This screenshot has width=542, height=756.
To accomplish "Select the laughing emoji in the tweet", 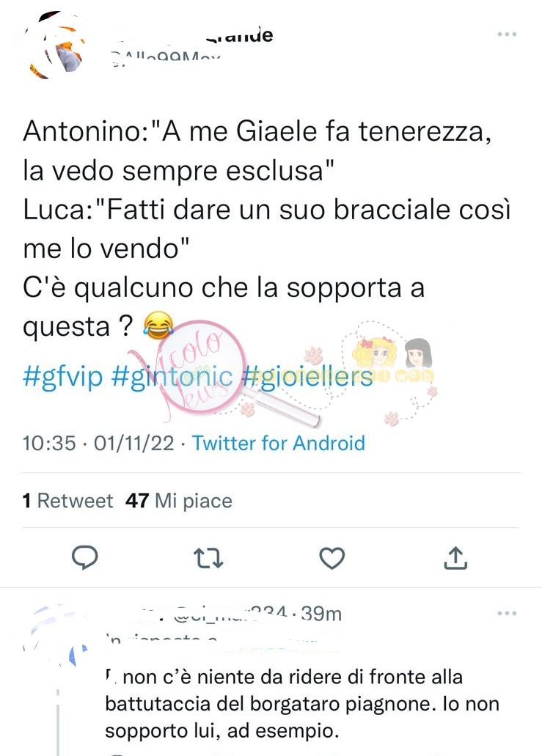I will tap(158, 325).
